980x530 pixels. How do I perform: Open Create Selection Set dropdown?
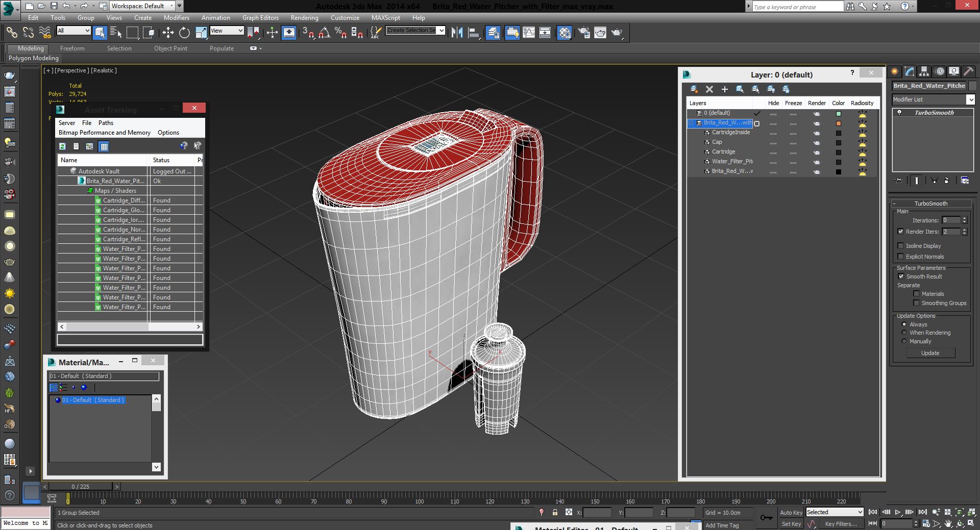tap(442, 31)
